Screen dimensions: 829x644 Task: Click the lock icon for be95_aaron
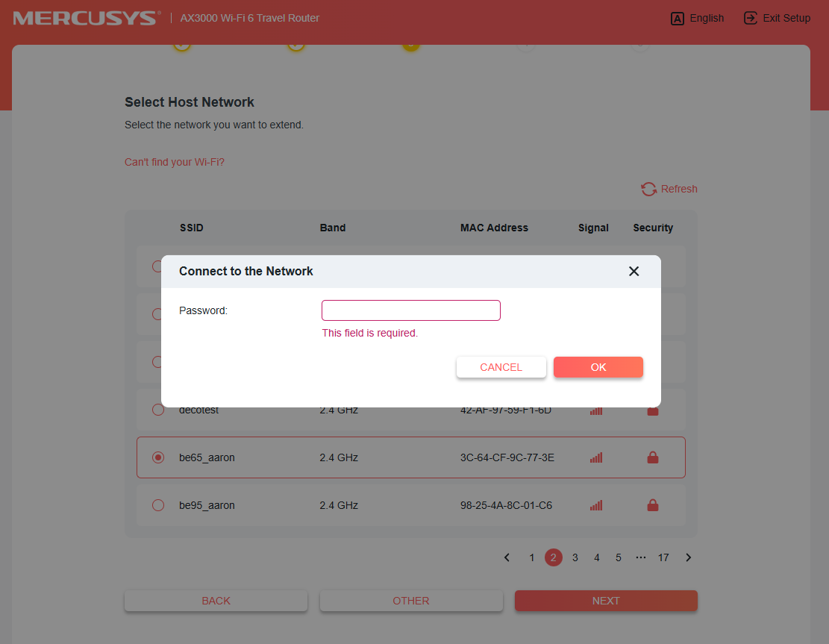coord(653,505)
